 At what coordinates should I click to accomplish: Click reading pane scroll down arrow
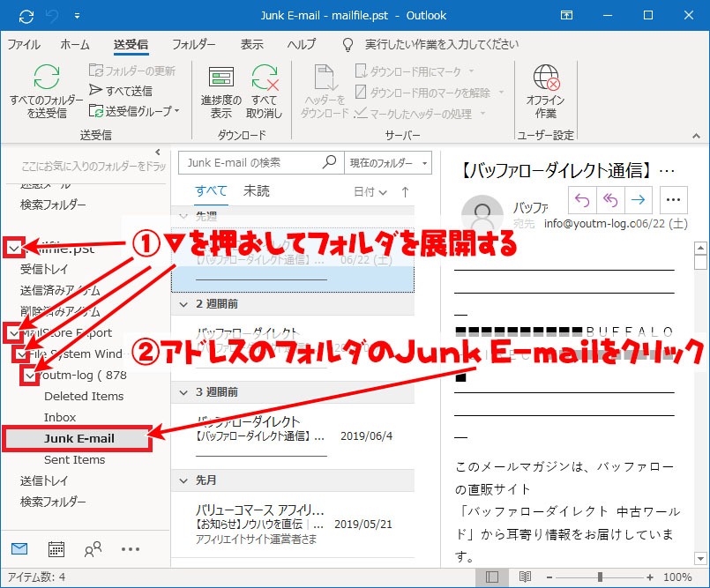pos(700,558)
